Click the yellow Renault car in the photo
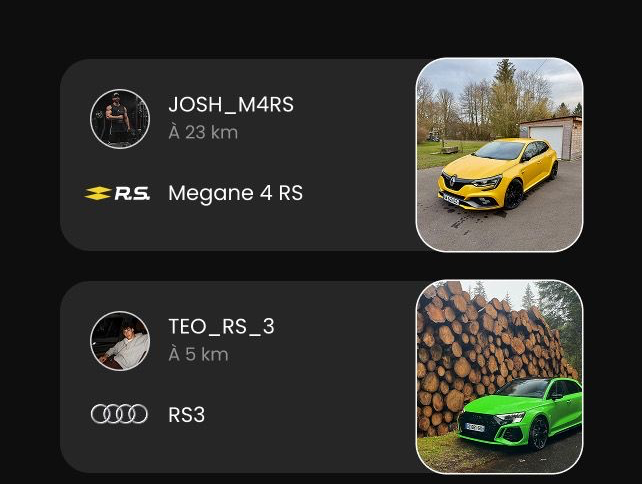The width and height of the screenshot is (642, 484). click(497, 174)
